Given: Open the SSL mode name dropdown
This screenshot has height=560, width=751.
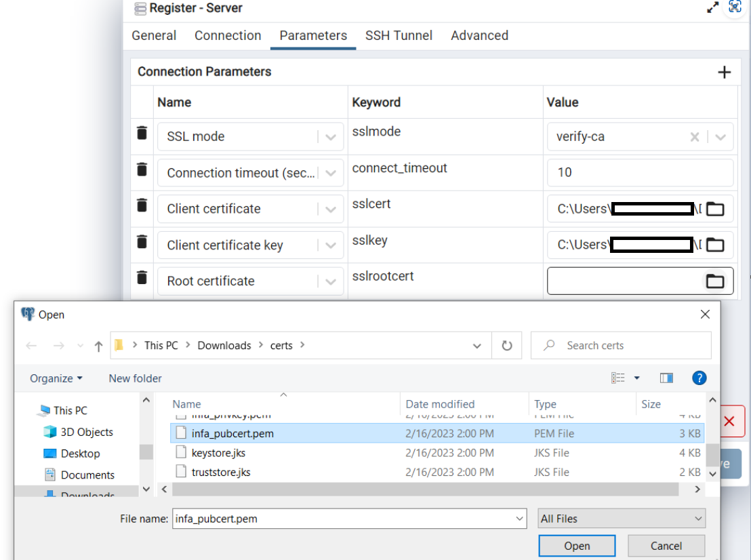Looking at the screenshot, I should tap(331, 137).
